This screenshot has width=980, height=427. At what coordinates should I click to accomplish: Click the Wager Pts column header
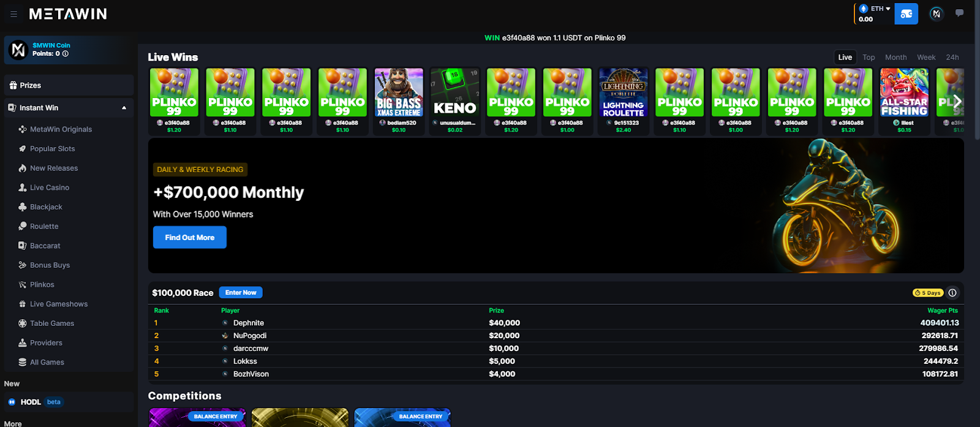[x=943, y=311]
